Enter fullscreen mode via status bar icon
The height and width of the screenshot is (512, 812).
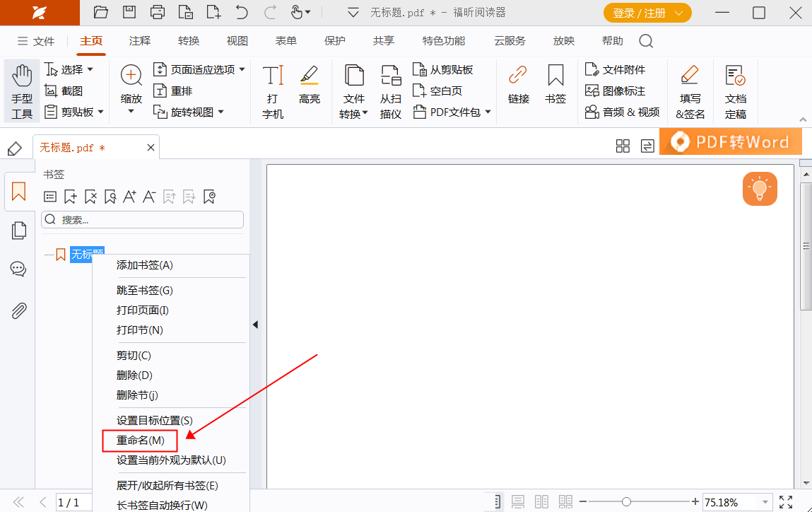[786, 501]
